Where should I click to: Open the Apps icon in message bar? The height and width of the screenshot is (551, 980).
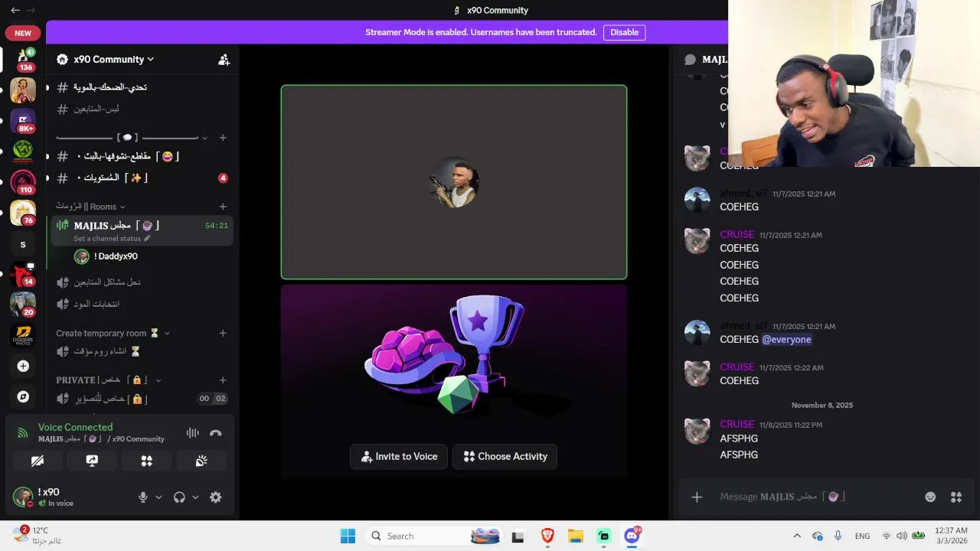point(956,497)
